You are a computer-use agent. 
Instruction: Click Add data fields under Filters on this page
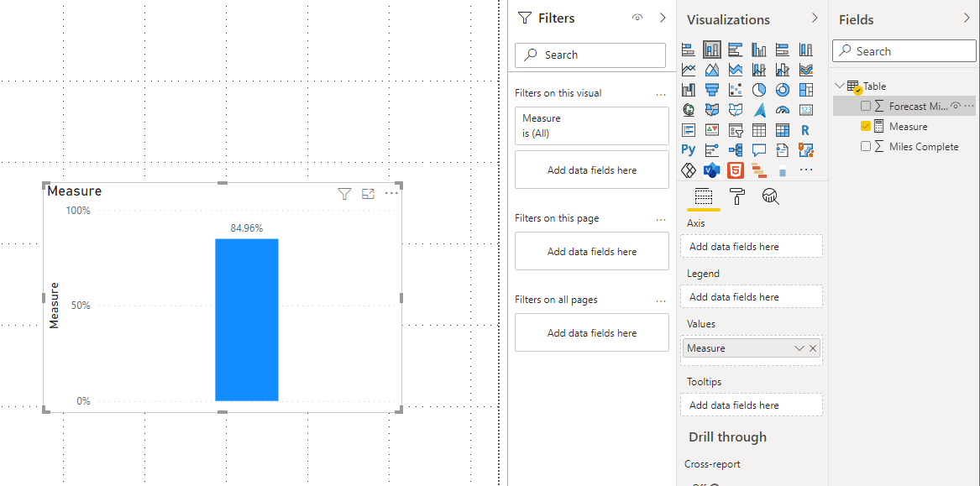(x=592, y=251)
